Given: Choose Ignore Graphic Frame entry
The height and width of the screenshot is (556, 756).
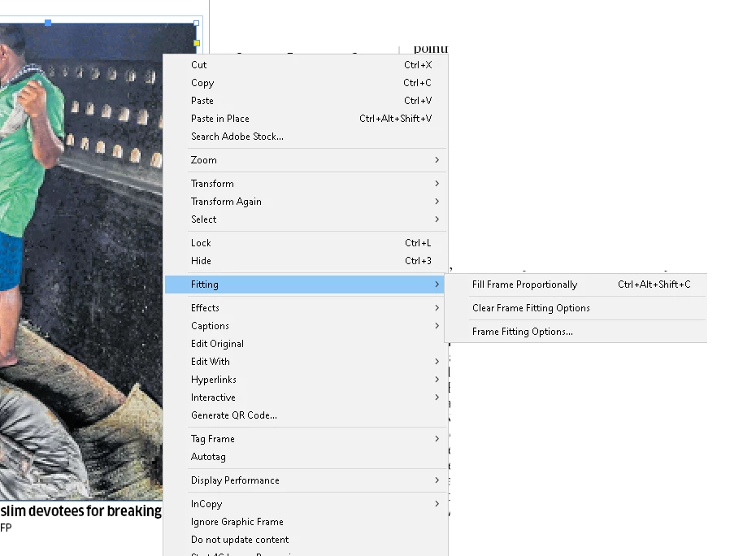Looking at the screenshot, I should point(306,521).
